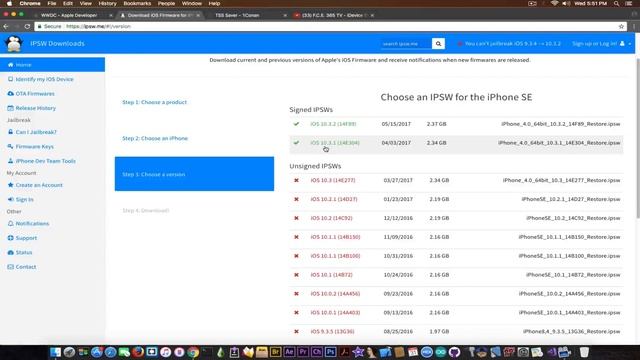
Task: Click iPhone8,4_9.3.5_13G36_Restore.ipsw filename
Action: click(x=571, y=331)
